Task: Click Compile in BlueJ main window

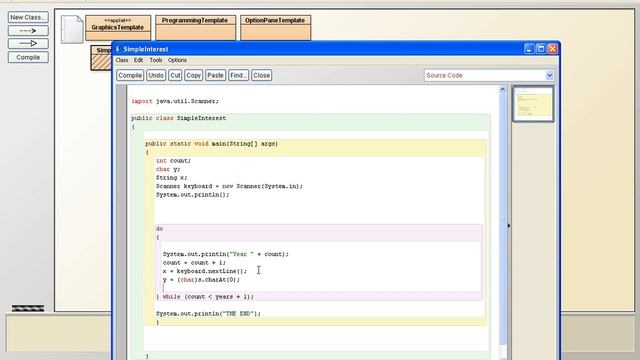Action: 28,57
